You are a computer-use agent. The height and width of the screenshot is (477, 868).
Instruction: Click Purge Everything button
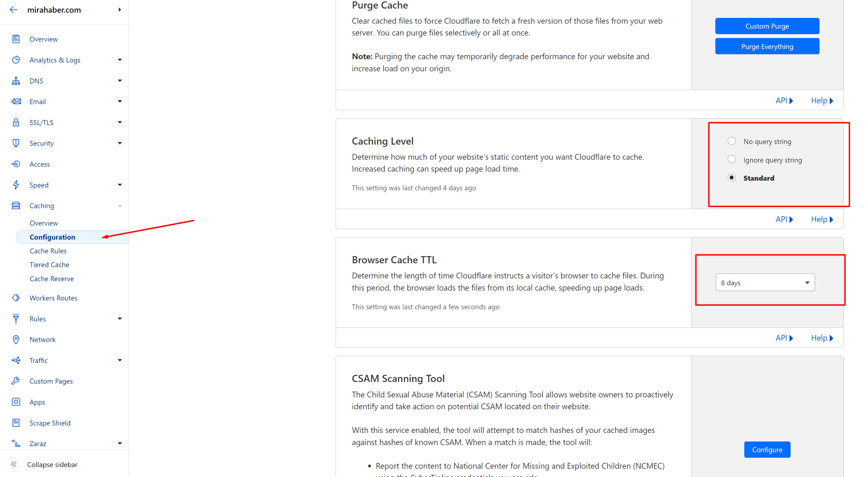click(x=766, y=46)
